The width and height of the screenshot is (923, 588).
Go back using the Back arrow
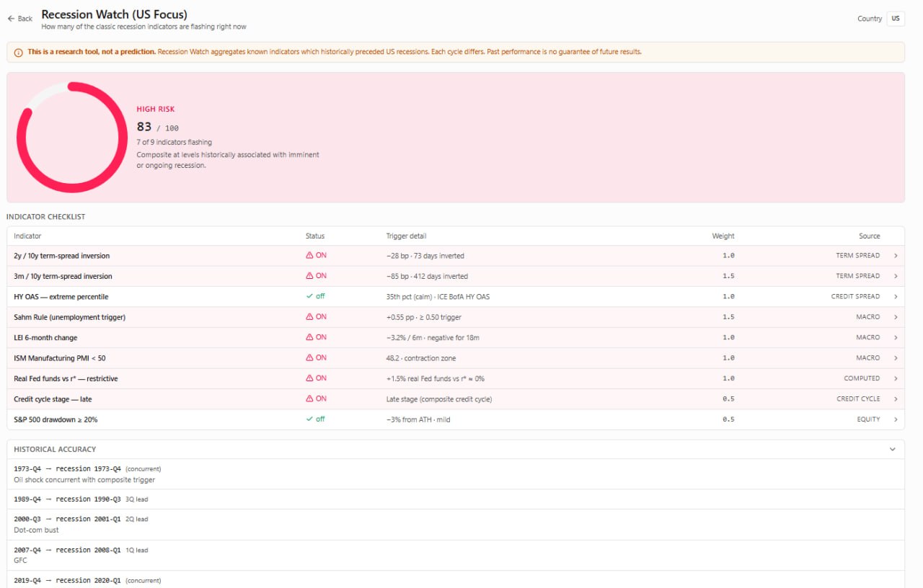(x=19, y=19)
